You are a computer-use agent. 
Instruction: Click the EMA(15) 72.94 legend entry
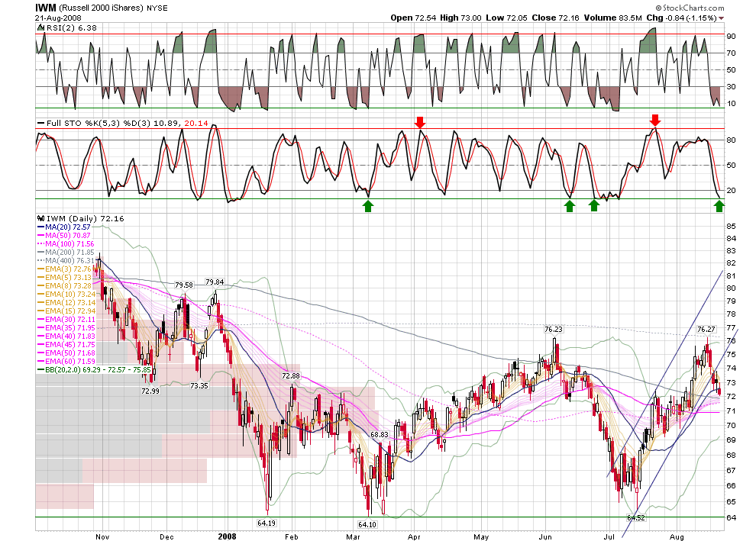66,311
